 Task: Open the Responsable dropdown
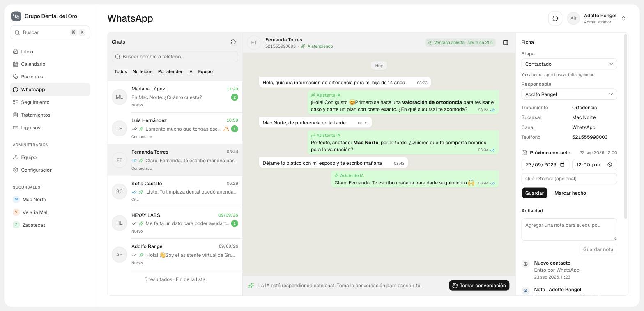[x=569, y=94]
